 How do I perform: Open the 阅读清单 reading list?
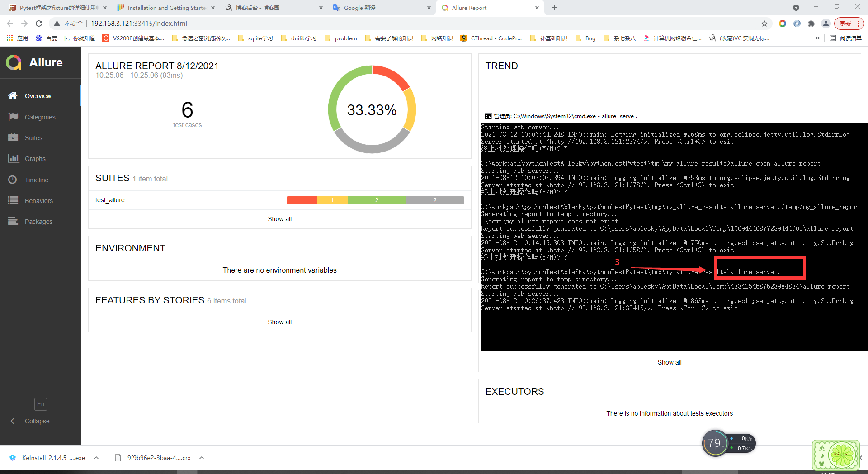click(845, 38)
